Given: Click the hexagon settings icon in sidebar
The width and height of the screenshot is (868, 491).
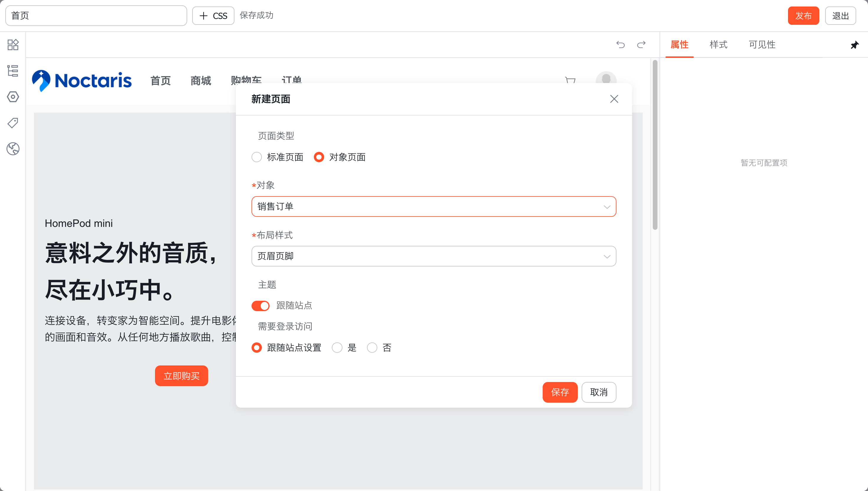Looking at the screenshot, I should 13,97.
